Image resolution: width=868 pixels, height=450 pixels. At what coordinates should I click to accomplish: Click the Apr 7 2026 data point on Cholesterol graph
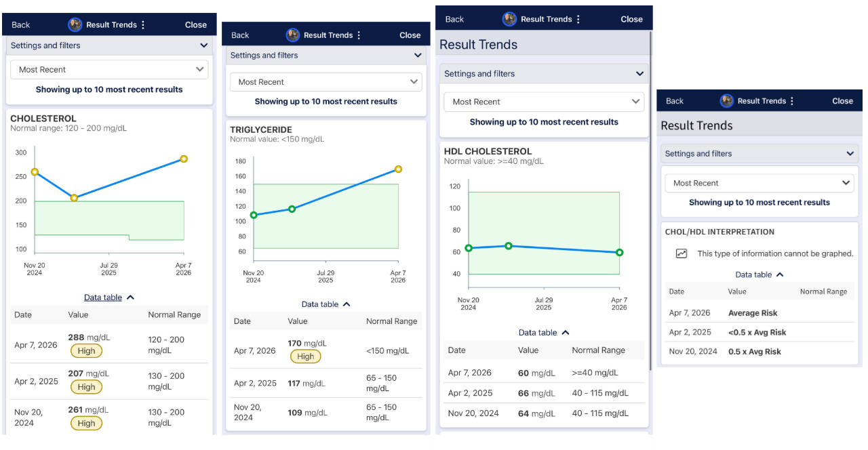coord(184,159)
